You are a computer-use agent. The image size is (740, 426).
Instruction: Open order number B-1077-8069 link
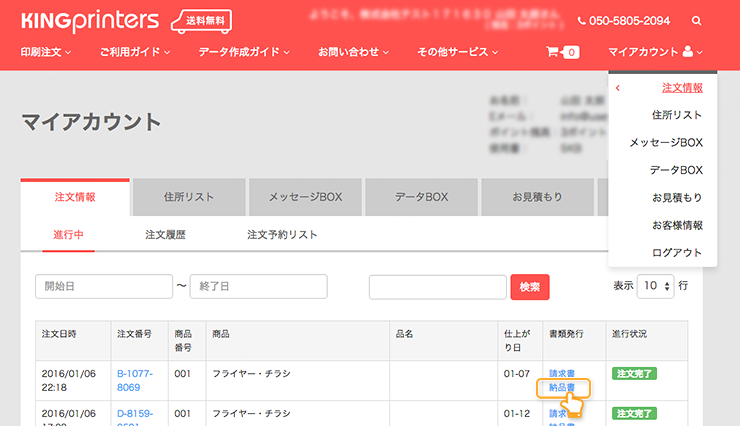(135, 380)
